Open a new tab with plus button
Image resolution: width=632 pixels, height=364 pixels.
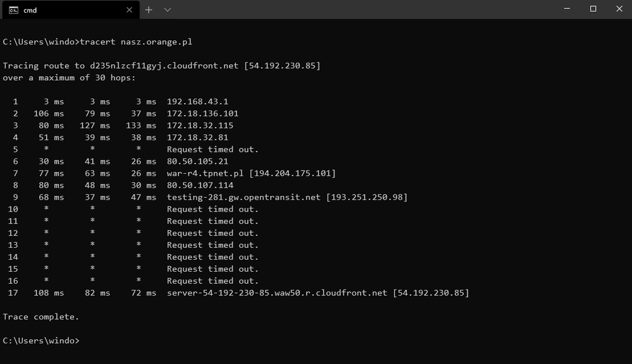tap(149, 9)
